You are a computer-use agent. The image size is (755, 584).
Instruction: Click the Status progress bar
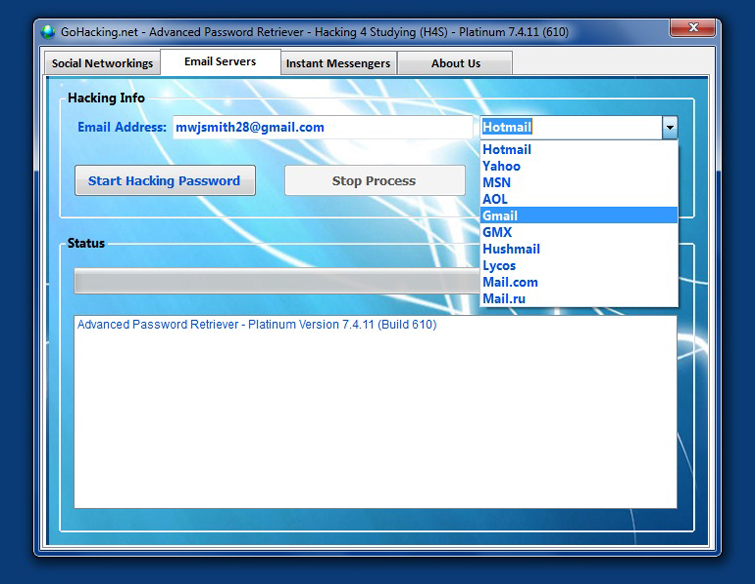277,281
